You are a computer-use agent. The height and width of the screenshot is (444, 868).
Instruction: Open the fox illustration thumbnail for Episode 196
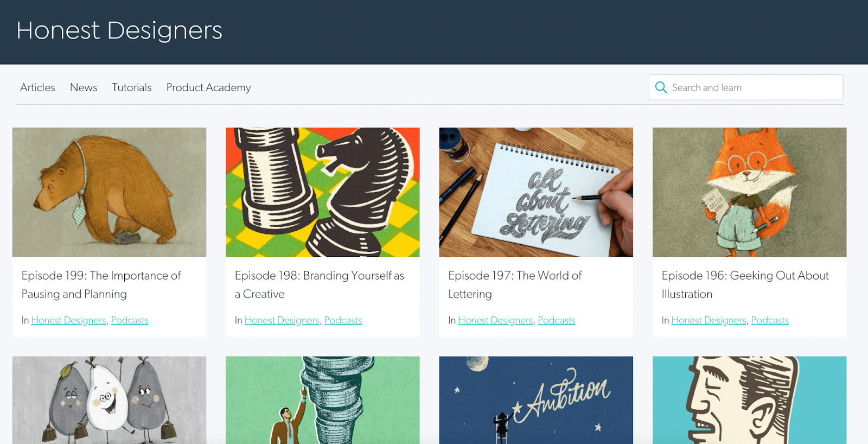[749, 192]
